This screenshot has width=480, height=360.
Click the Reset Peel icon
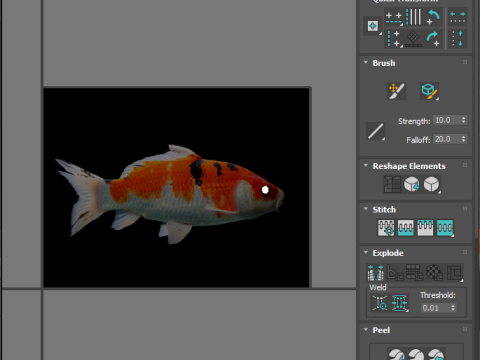436,354
